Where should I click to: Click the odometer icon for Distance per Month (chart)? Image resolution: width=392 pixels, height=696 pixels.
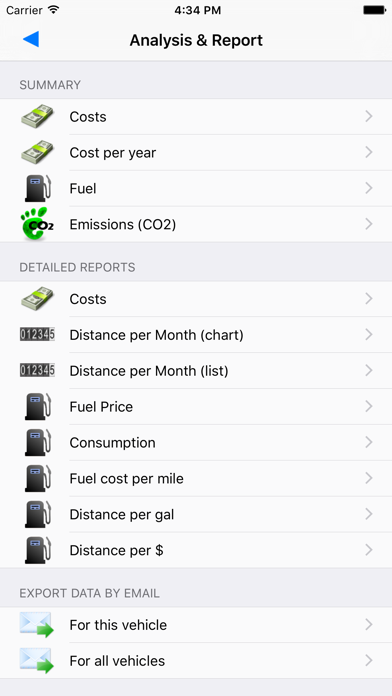37,335
